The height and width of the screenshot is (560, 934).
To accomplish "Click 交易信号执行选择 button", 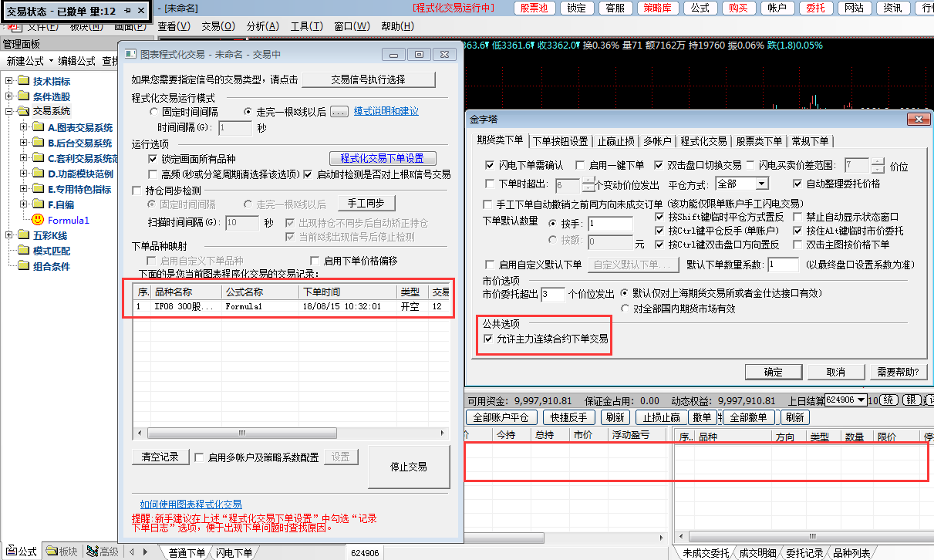I will click(x=368, y=79).
